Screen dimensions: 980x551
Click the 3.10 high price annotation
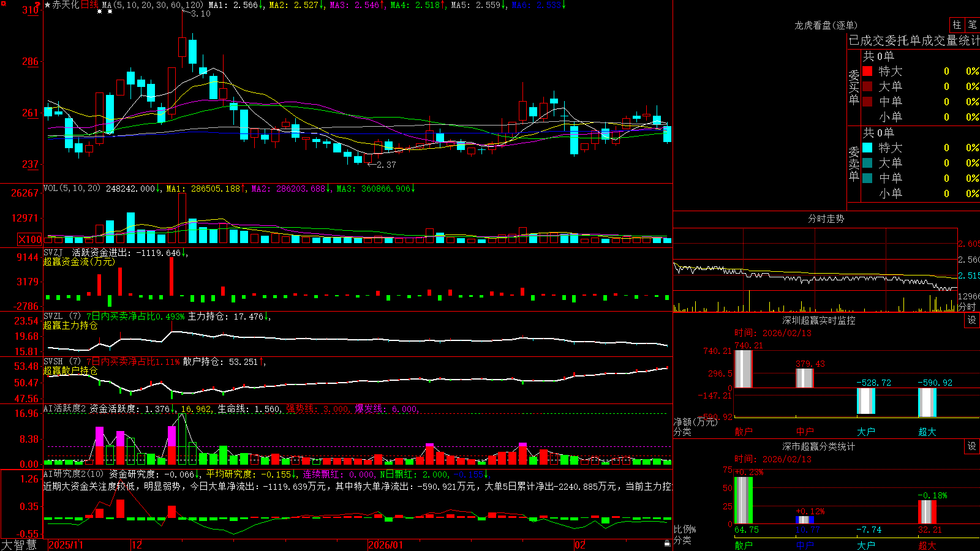coord(200,13)
